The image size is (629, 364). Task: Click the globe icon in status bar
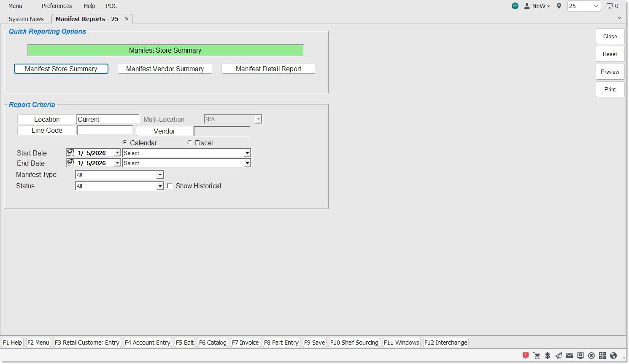[x=613, y=356]
